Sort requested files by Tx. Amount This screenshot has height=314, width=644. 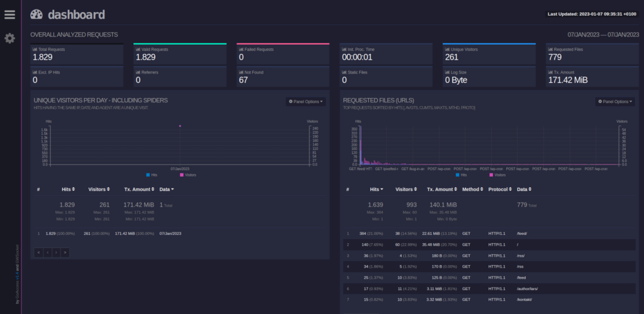(441, 190)
